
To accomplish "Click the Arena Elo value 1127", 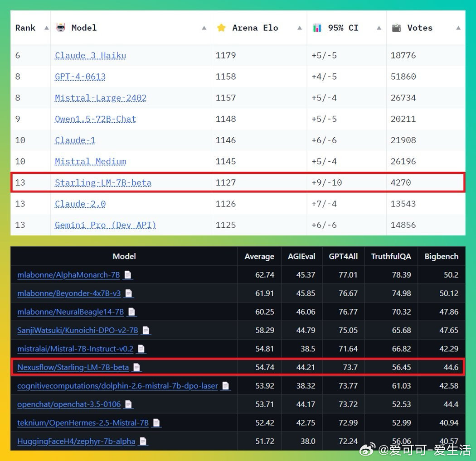I will (226, 182).
